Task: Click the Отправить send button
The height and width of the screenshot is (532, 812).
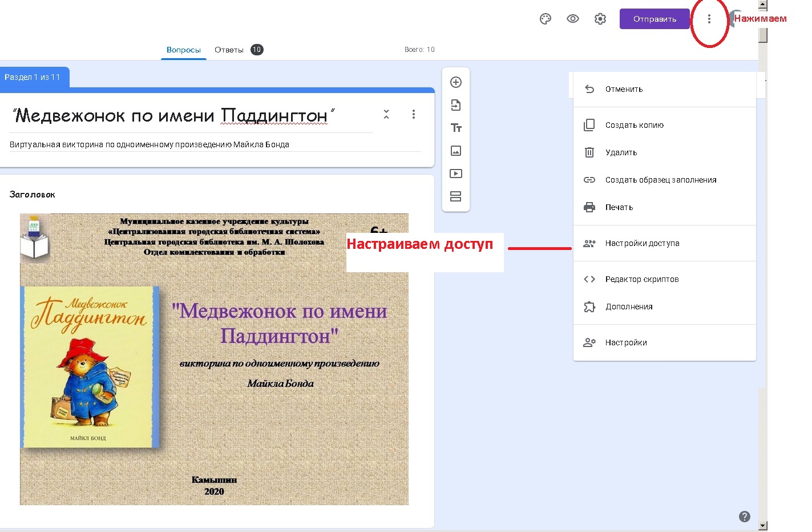Action: coord(655,19)
